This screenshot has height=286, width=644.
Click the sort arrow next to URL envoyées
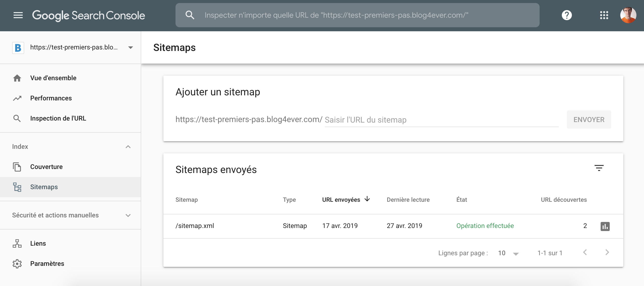[367, 199]
